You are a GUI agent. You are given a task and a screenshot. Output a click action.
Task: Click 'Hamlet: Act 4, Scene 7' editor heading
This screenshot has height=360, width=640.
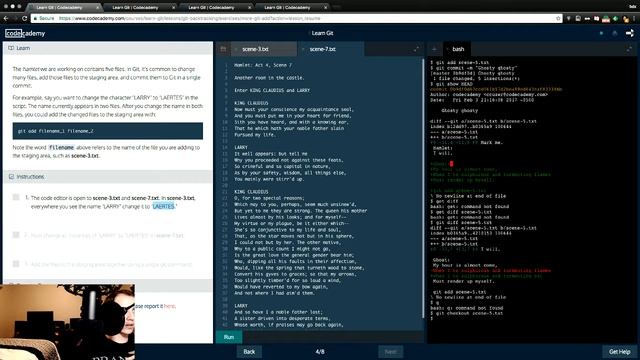pos(263,65)
